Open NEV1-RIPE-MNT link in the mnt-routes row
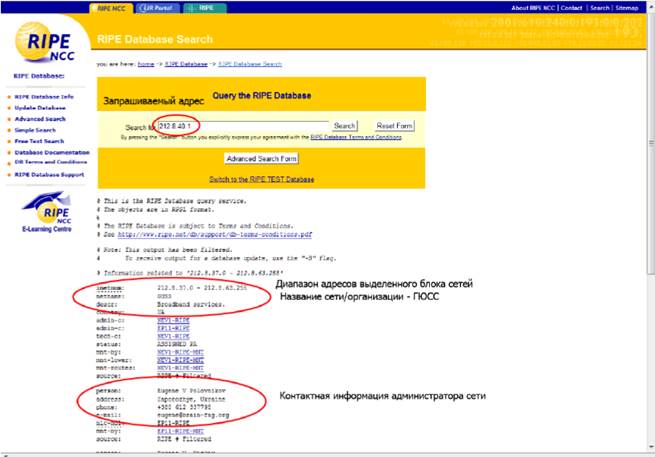Image resolution: width=655 pixels, height=457 pixels. click(180, 368)
